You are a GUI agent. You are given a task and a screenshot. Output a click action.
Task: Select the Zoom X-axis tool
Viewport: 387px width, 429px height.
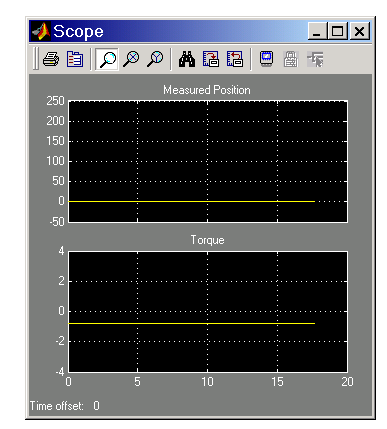(131, 59)
